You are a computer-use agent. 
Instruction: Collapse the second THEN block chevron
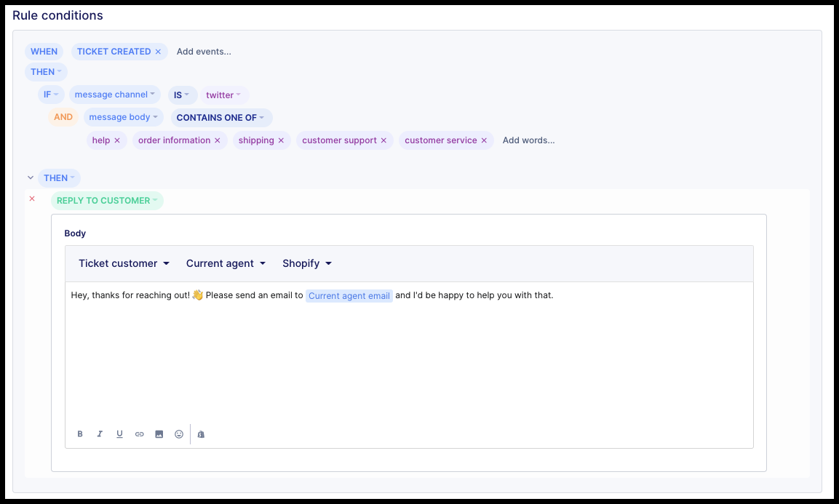(x=31, y=177)
